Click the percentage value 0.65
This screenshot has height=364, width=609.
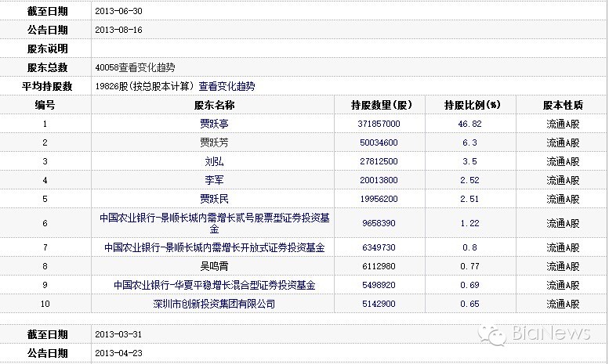point(469,304)
